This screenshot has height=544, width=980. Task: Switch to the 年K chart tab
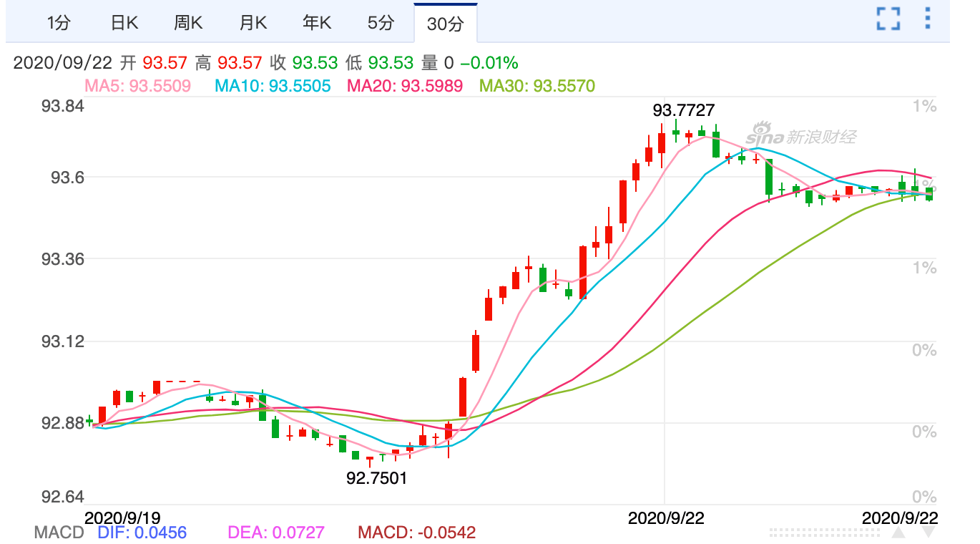(317, 23)
